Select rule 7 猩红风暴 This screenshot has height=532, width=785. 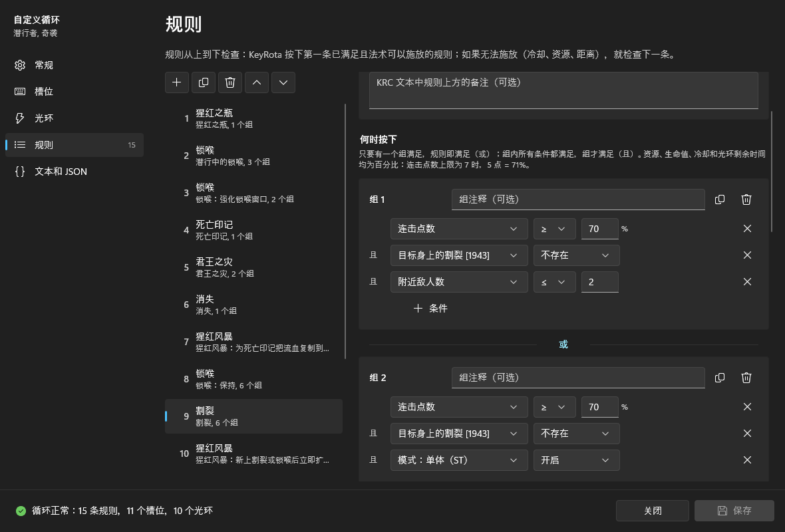254,342
